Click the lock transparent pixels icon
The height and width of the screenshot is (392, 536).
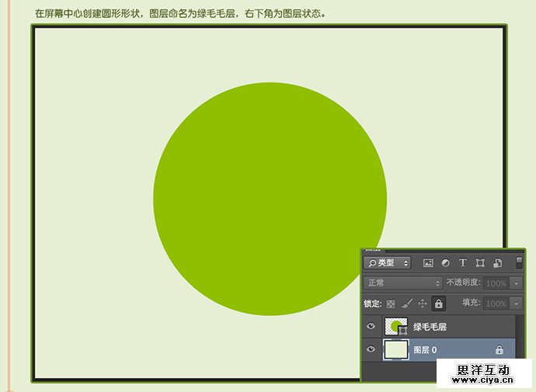[391, 304]
